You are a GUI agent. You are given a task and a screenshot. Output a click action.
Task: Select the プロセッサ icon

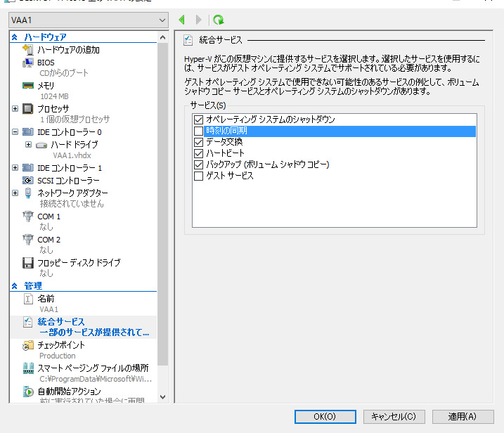(28, 109)
